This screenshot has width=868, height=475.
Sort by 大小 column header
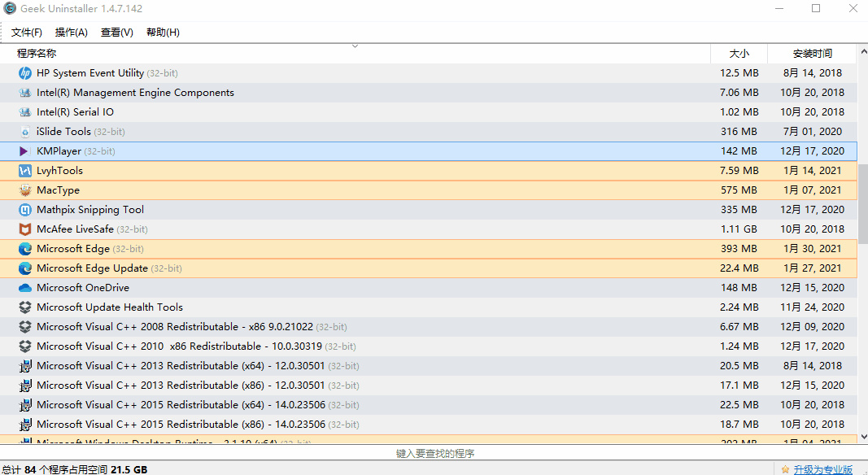[739, 54]
